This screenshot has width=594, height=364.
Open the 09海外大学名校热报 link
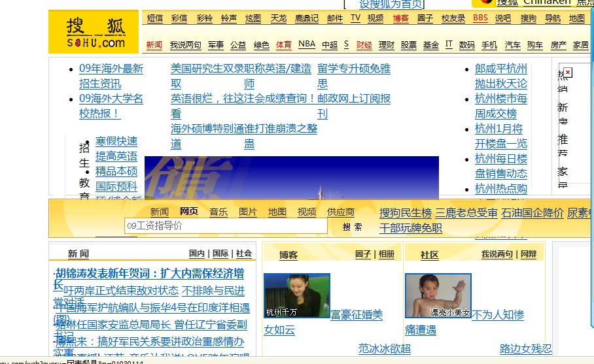pyautogui.click(x=111, y=106)
